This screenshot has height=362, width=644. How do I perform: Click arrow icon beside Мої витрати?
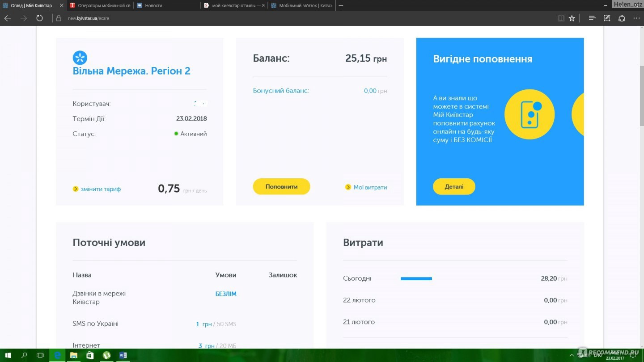pyautogui.click(x=348, y=187)
